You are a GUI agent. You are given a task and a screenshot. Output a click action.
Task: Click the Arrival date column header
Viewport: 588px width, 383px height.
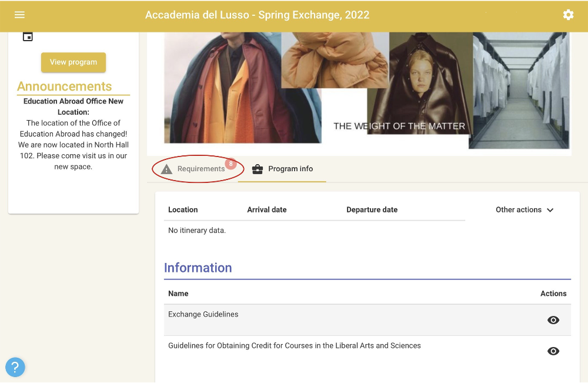click(266, 209)
